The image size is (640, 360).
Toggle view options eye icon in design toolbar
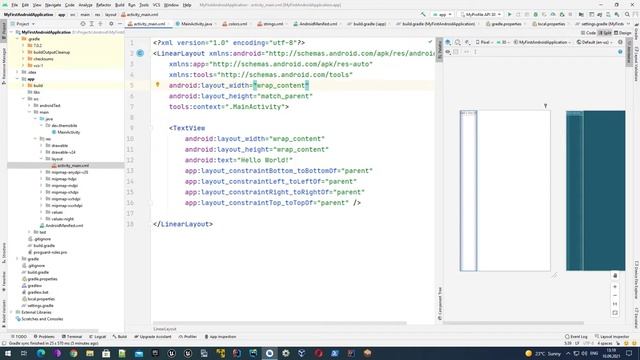(448, 52)
